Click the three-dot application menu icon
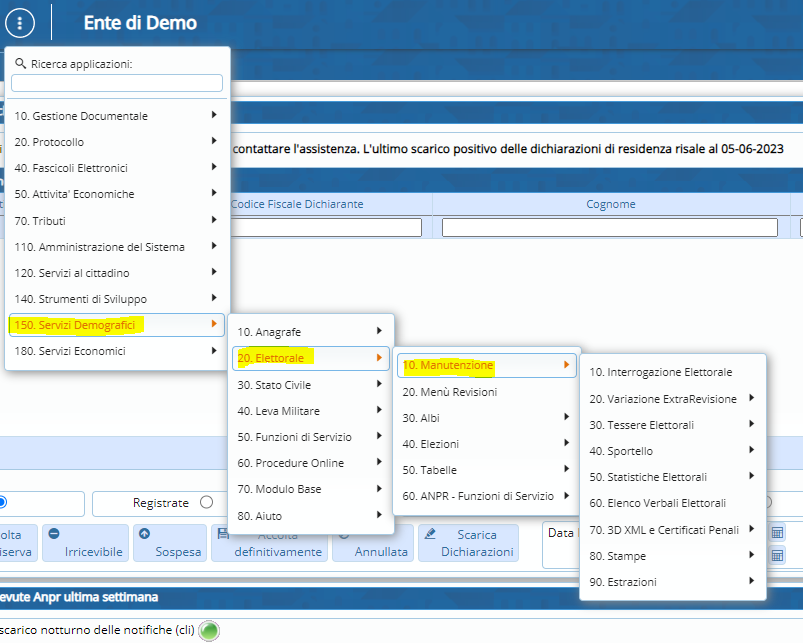Image resolution: width=803 pixels, height=643 pixels. click(20, 22)
